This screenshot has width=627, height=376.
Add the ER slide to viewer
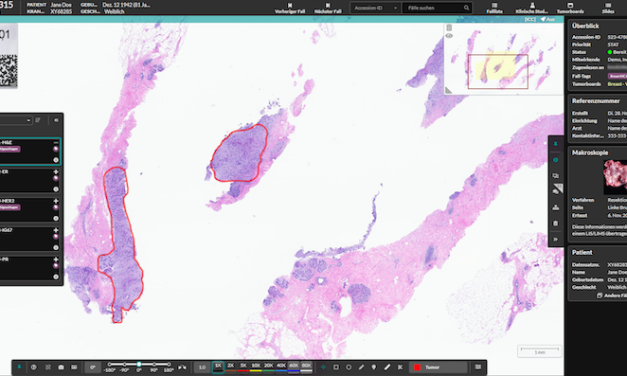click(56, 172)
